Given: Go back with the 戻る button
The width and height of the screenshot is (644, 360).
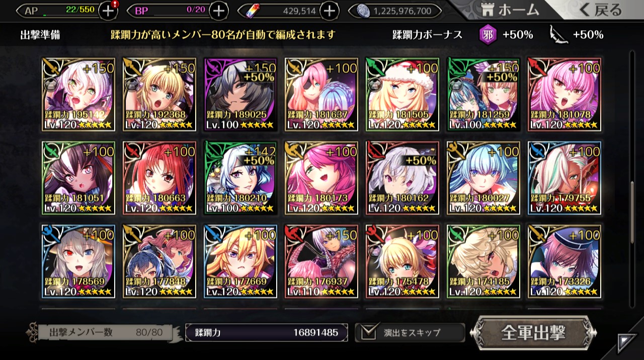Looking at the screenshot, I should click(599, 10).
